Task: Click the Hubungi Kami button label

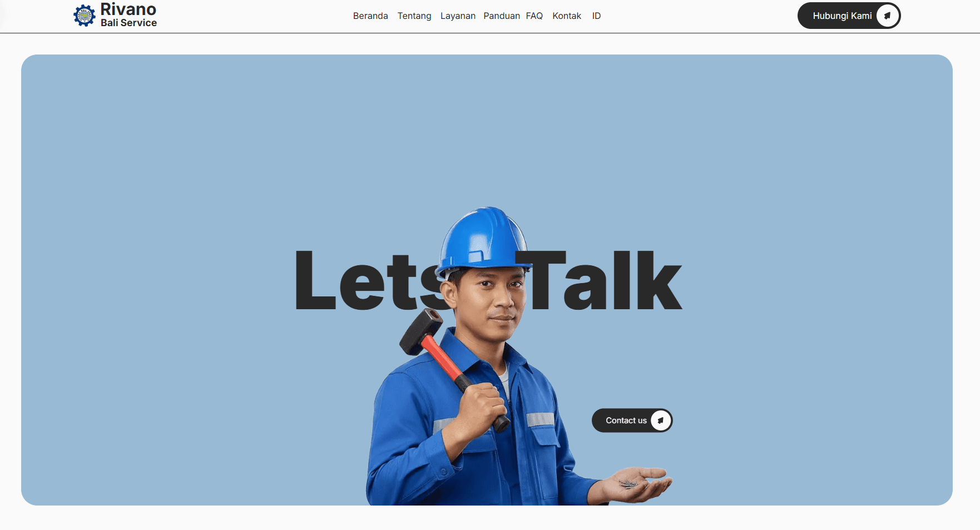Action: [842, 16]
